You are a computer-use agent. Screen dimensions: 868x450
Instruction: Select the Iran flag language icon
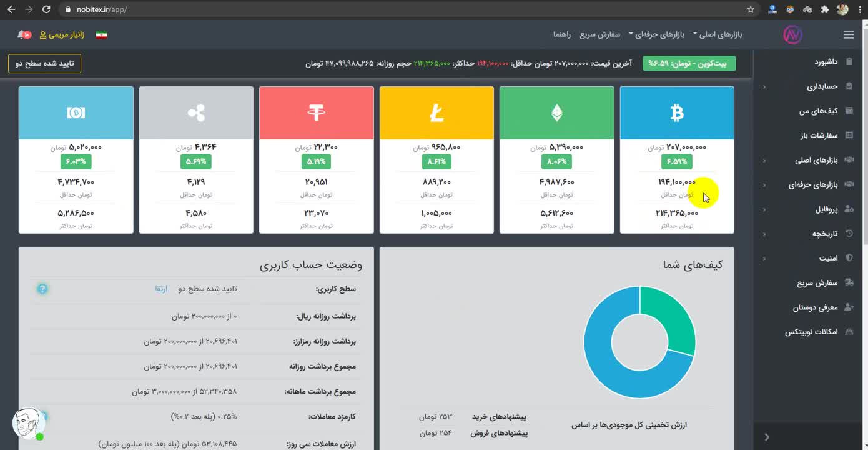click(x=101, y=34)
